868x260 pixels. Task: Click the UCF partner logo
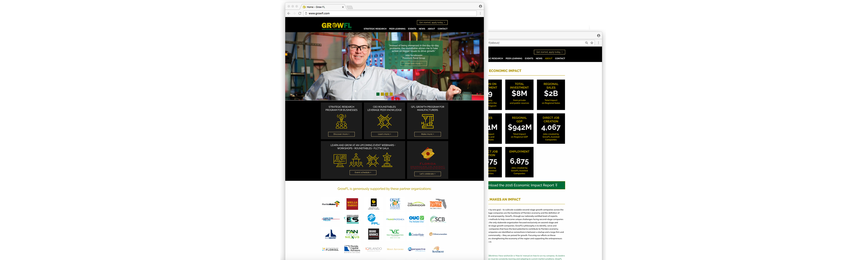(373, 204)
